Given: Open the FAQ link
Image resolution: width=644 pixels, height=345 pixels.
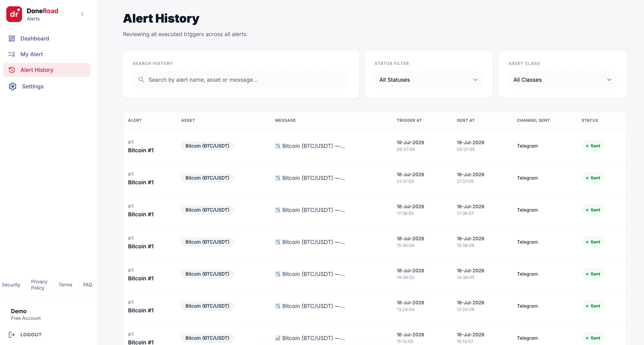Looking at the screenshot, I should (88, 285).
